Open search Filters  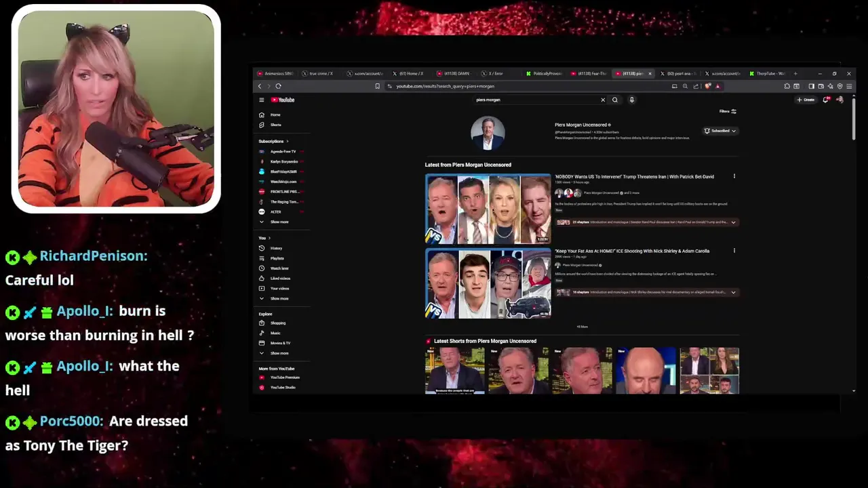point(728,111)
